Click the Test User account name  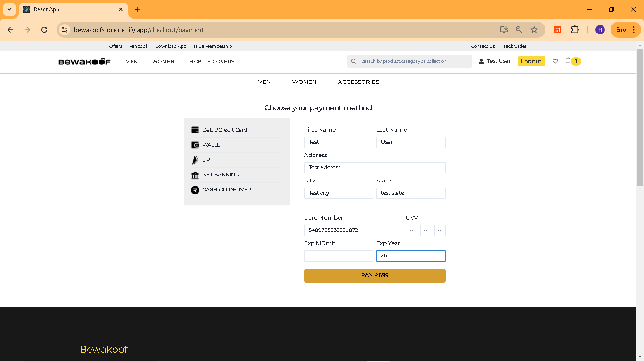pyautogui.click(x=499, y=61)
